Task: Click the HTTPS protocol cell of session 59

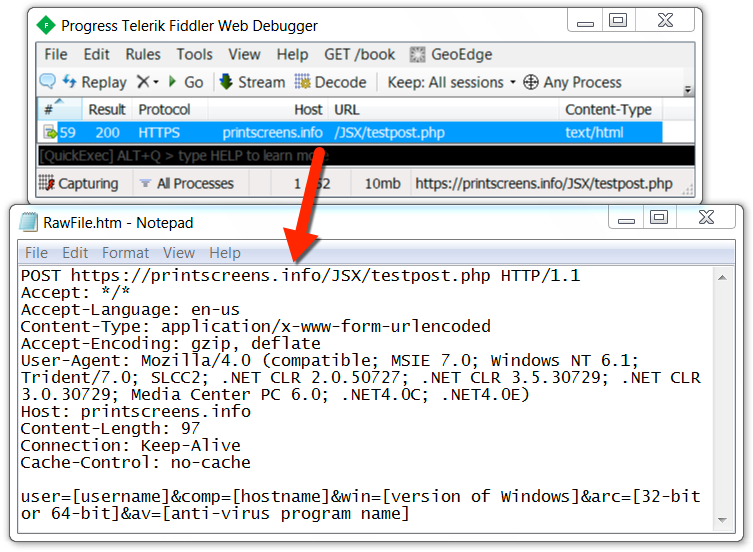Action: (159, 132)
